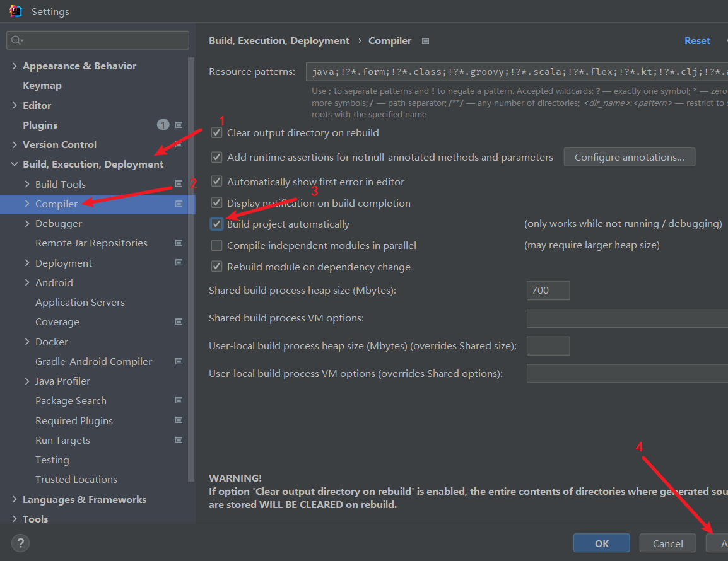Open the help question mark button
The width and height of the screenshot is (728, 561).
pyautogui.click(x=20, y=543)
